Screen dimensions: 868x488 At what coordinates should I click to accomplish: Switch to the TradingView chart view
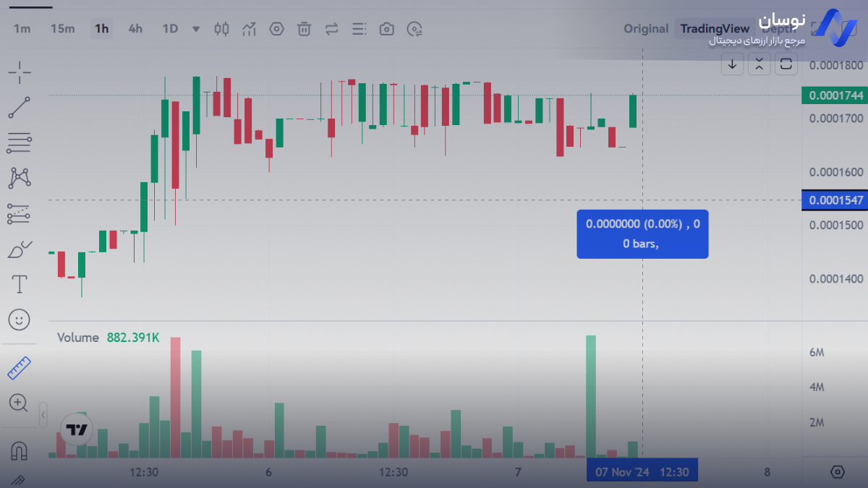(714, 29)
